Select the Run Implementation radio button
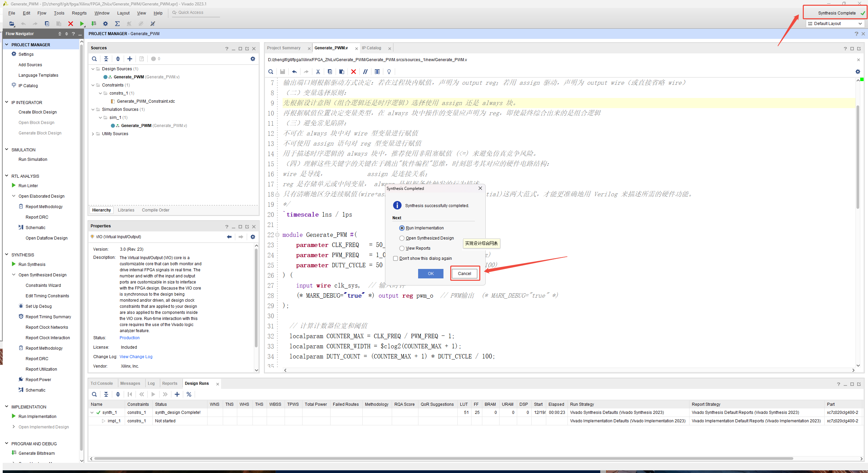The width and height of the screenshot is (868, 473). click(402, 228)
